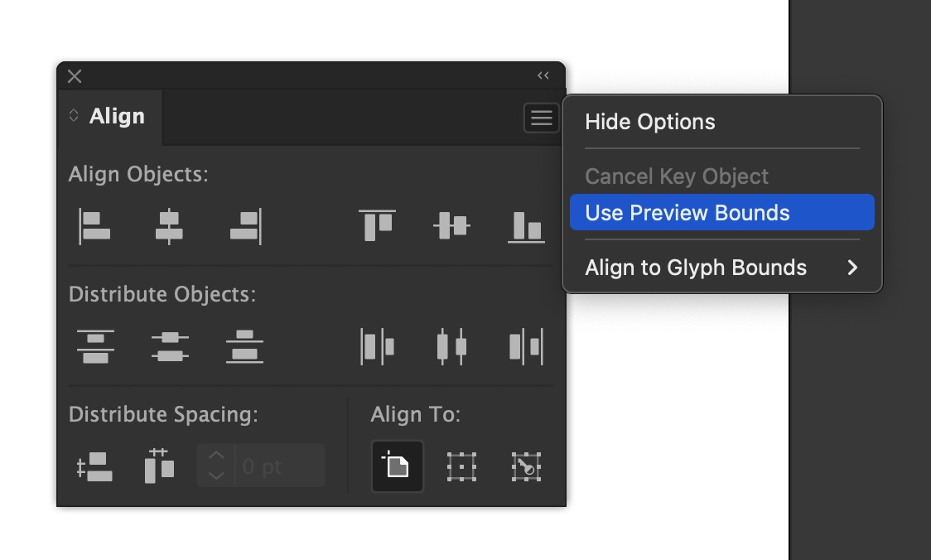This screenshot has width=931, height=560.
Task: Choose Hide Options in panel menu
Action: 650,122
